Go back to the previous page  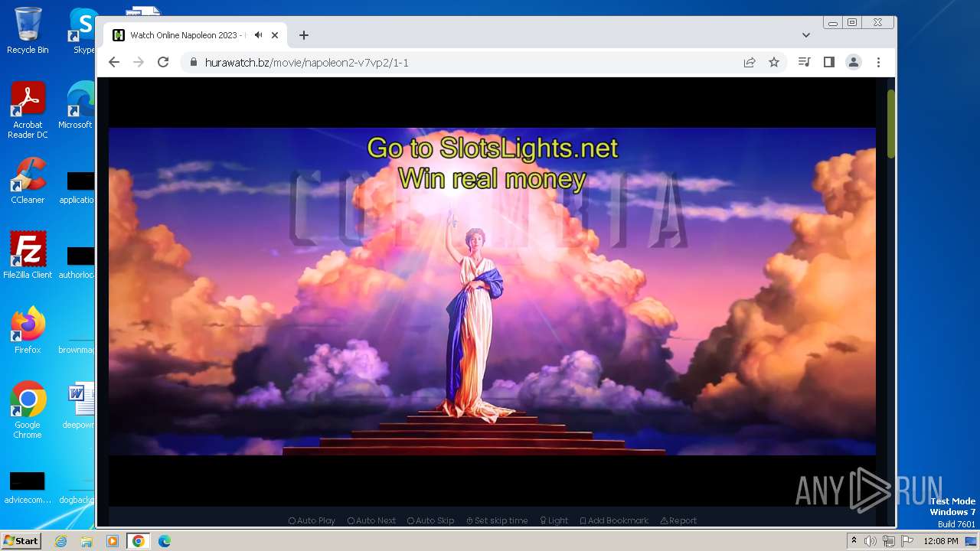pos(114,63)
